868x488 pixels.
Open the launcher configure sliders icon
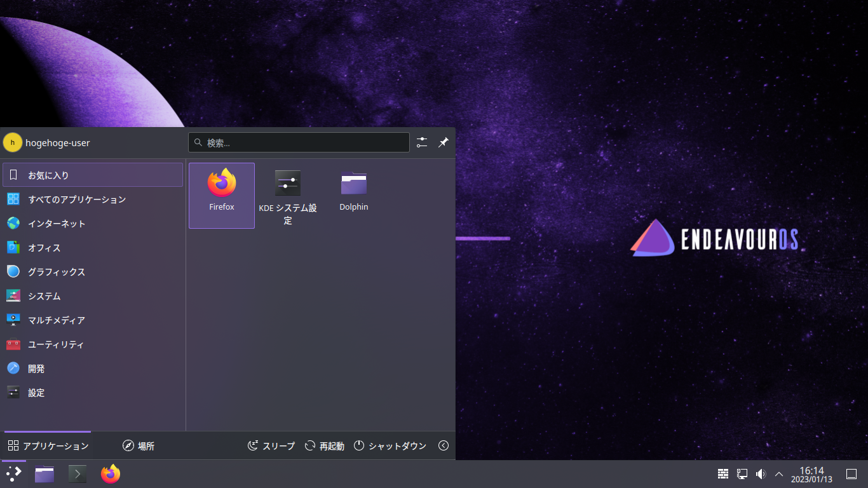coord(422,142)
